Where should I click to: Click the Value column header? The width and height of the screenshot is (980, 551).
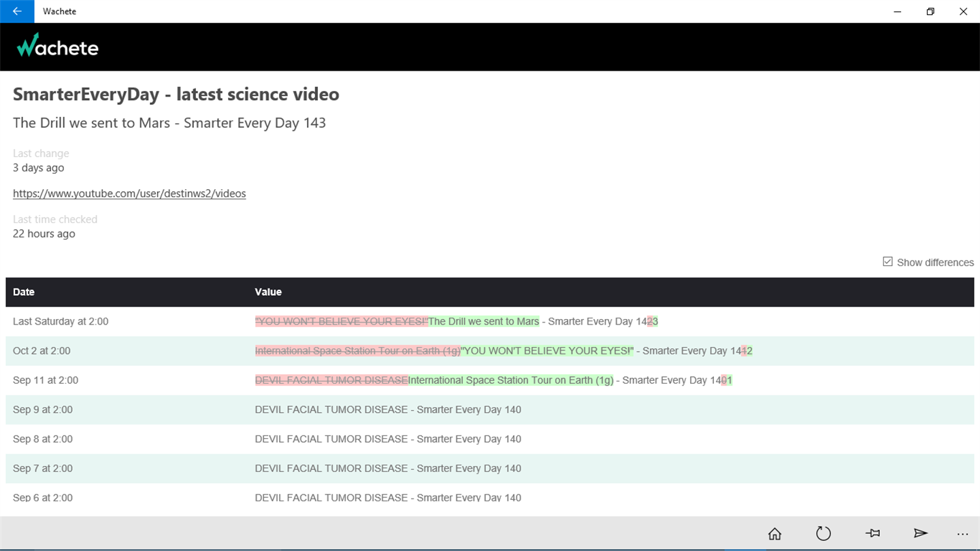click(268, 292)
